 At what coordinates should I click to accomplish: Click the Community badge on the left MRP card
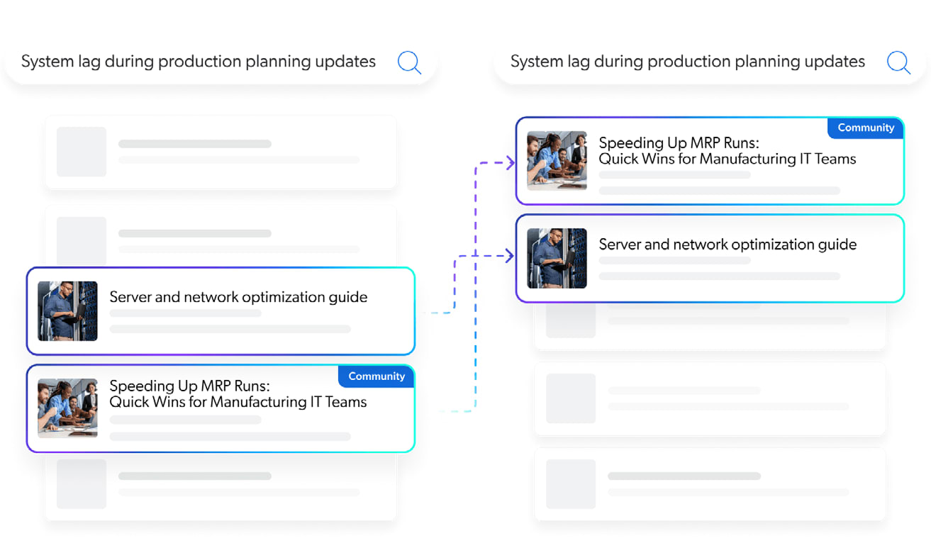(376, 376)
